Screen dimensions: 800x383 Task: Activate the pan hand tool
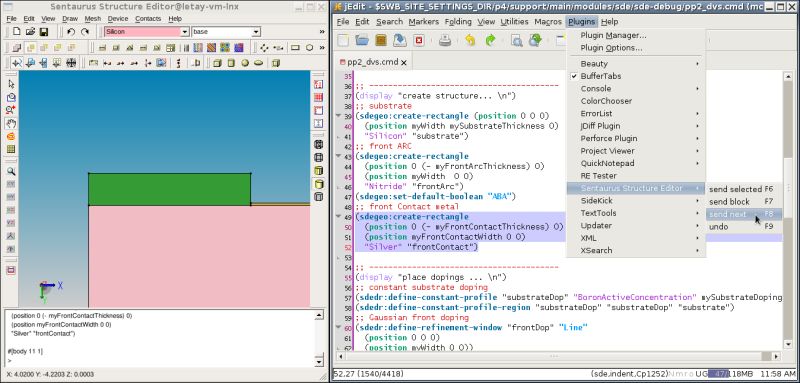click(x=11, y=123)
